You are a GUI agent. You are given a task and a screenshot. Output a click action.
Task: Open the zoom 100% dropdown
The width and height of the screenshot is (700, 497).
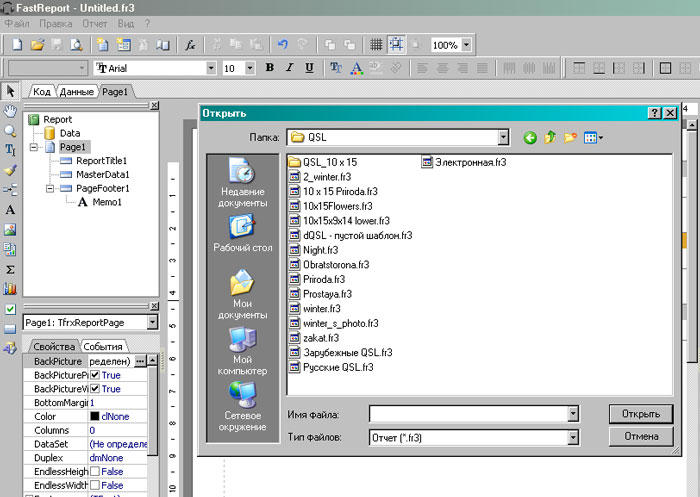467,45
